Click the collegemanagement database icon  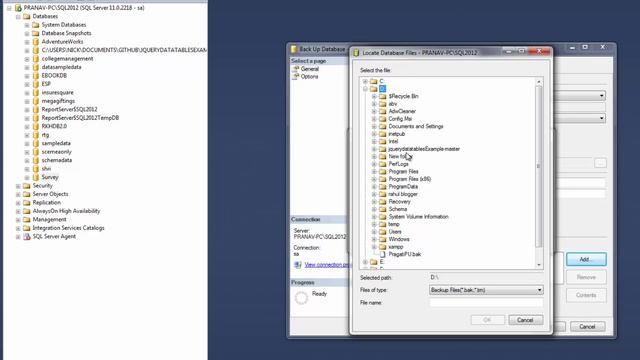click(36, 58)
